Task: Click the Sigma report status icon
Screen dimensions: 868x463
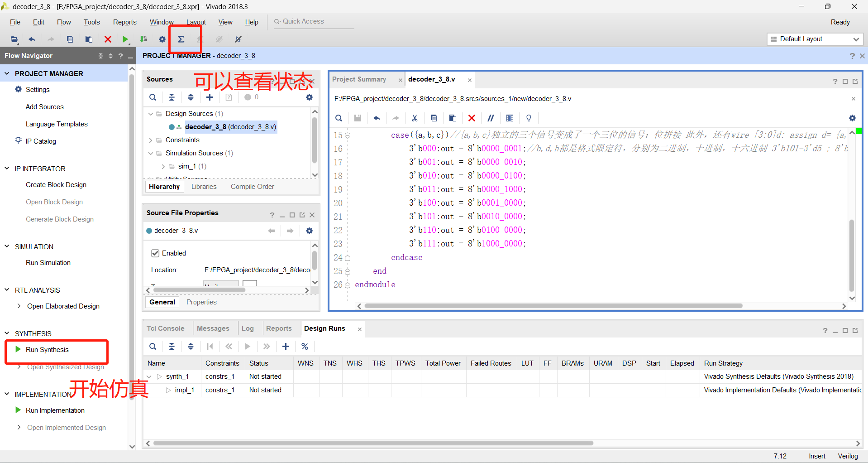Action: [x=181, y=39]
